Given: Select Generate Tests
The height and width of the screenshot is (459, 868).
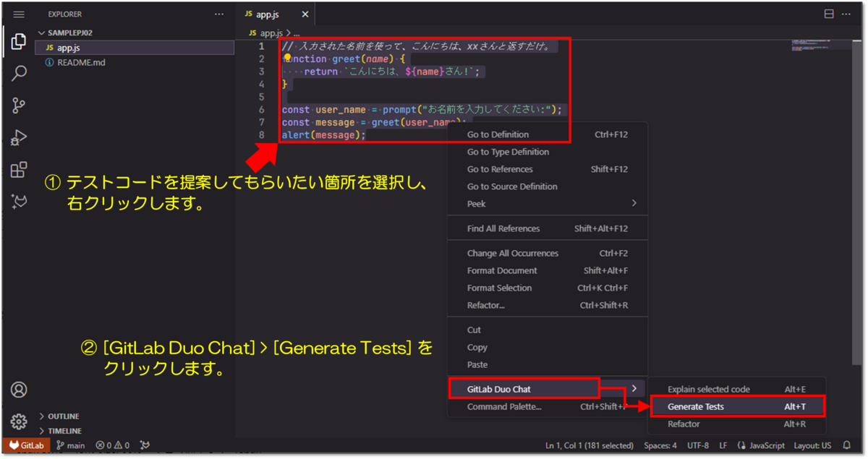Looking at the screenshot, I should click(x=736, y=406).
